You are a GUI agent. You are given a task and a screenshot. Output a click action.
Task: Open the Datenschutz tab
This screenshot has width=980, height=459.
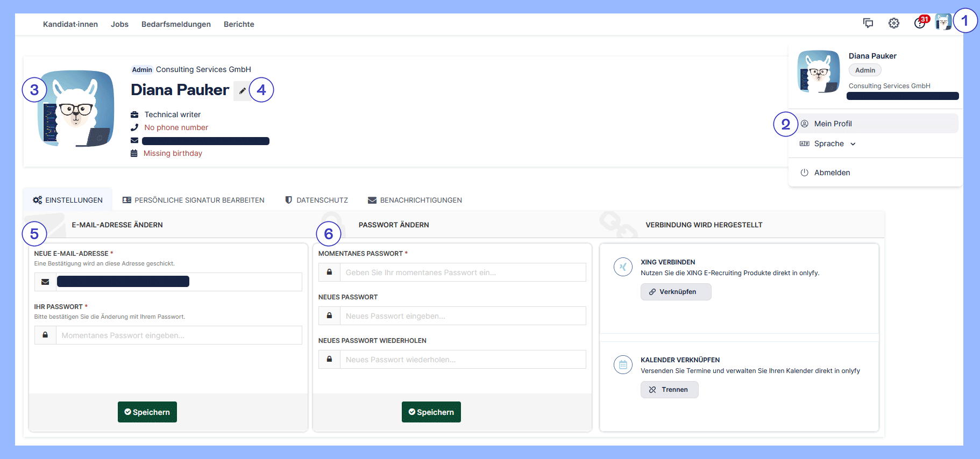coord(316,200)
